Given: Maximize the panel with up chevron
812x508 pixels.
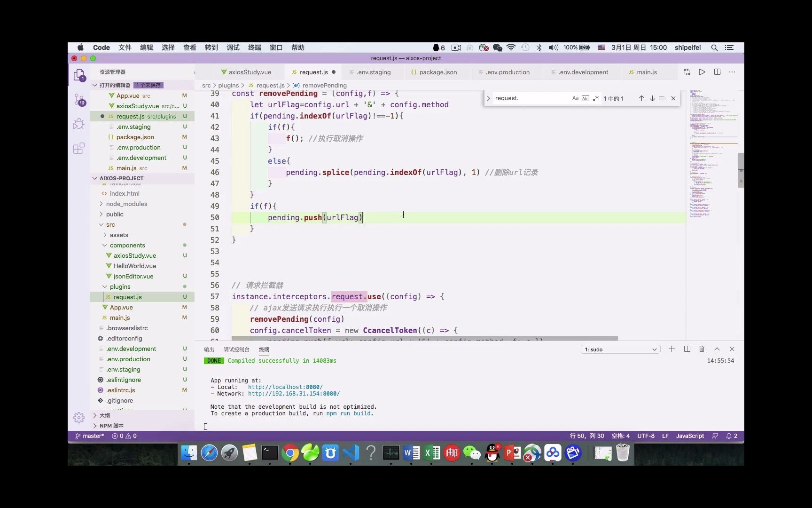Looking at the screenshot, I should 717,349.
